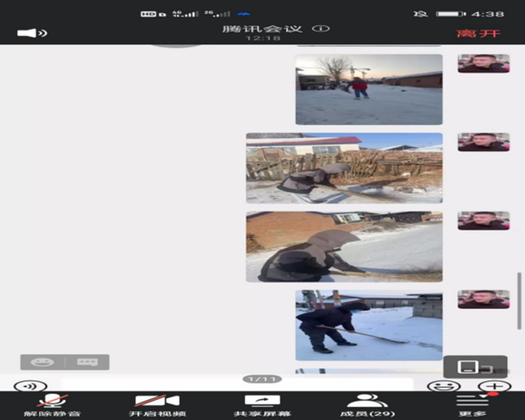Tap the voice input icon in chat bar
The image size is (525, 420).
pyautogui.click(x=30, y=386)
